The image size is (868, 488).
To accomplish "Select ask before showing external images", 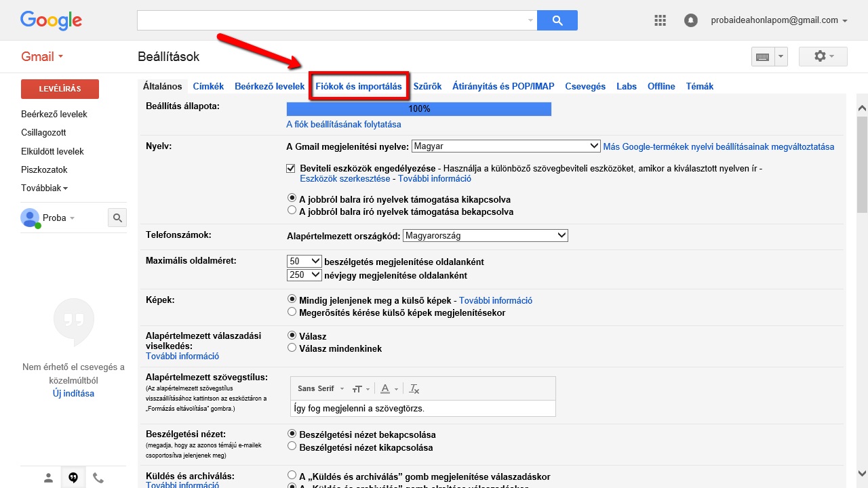I will click(292, 312).
